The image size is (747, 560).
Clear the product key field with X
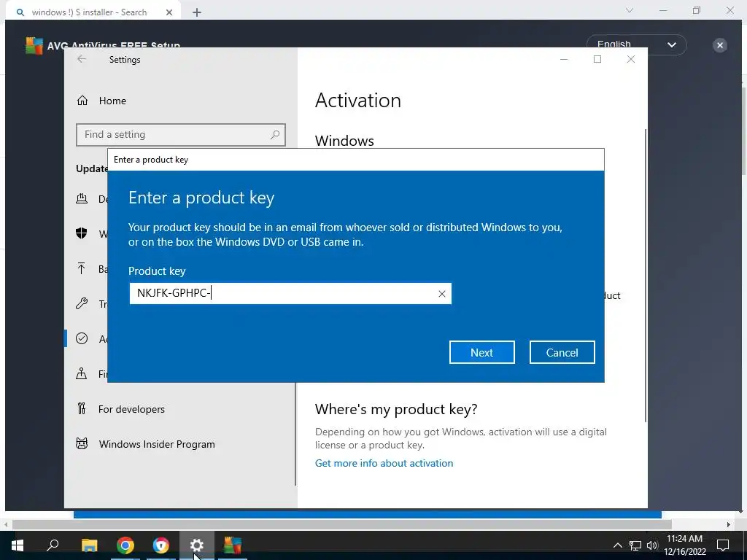tap(441, 294)
